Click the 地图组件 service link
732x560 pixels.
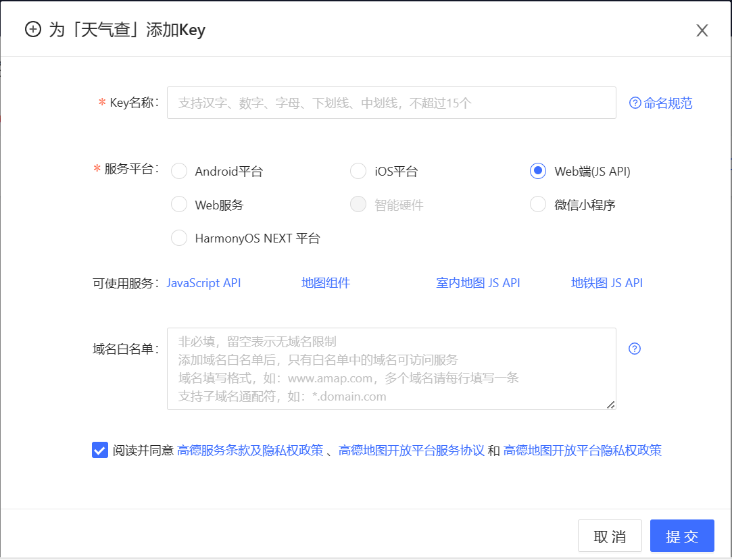pos(325,282)
